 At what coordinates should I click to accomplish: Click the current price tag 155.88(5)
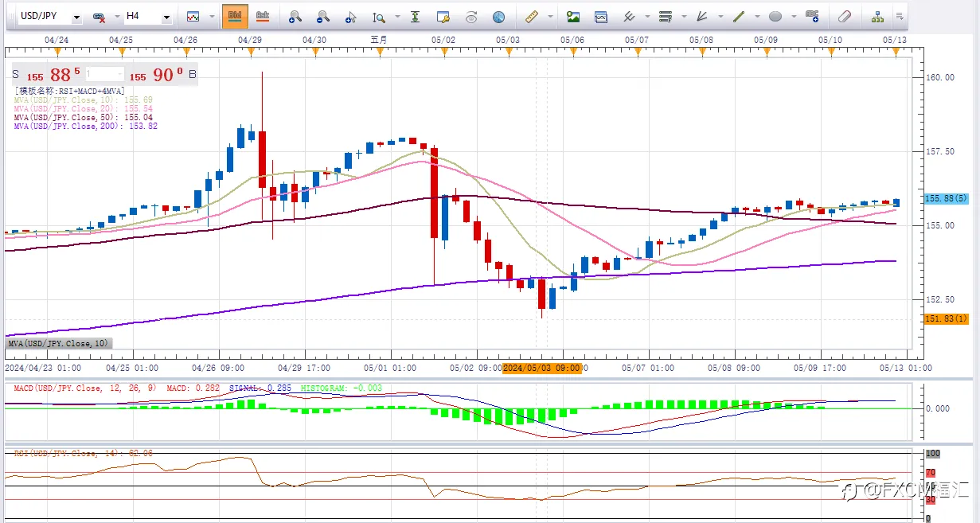tap(947, 198)
